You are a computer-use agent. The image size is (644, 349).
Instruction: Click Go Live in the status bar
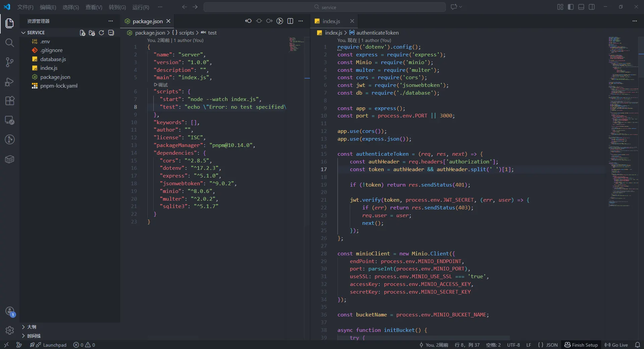(616, 345)
